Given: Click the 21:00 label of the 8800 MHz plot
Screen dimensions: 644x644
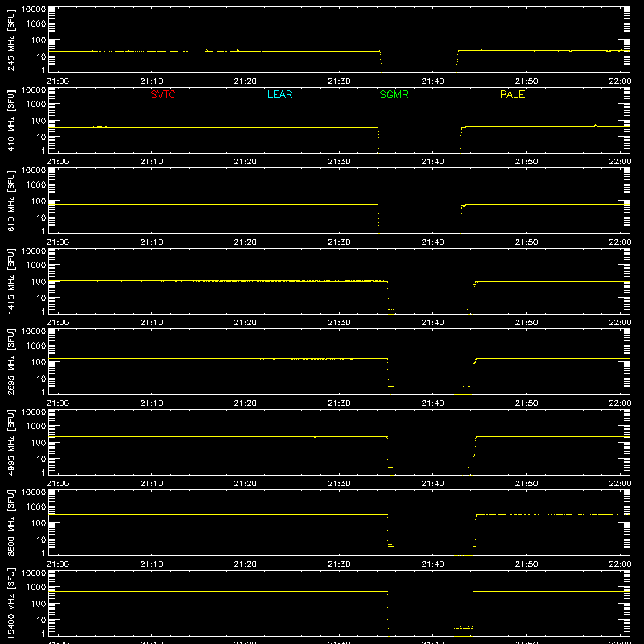Looking at the screenshot, I should [58, 564].
